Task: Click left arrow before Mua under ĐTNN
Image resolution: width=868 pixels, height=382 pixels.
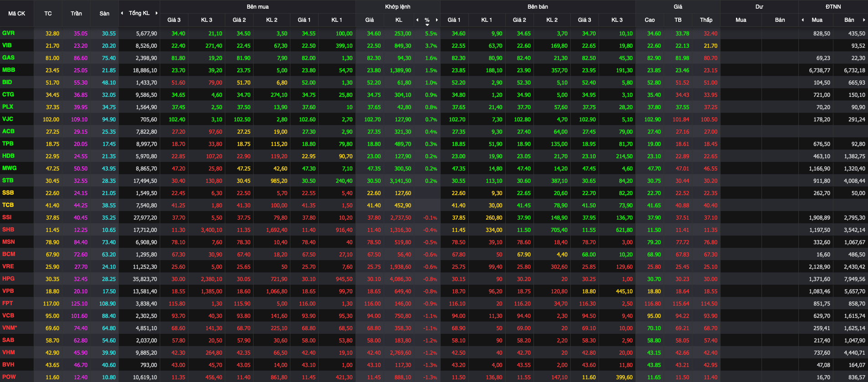Action: pos(803,20)
